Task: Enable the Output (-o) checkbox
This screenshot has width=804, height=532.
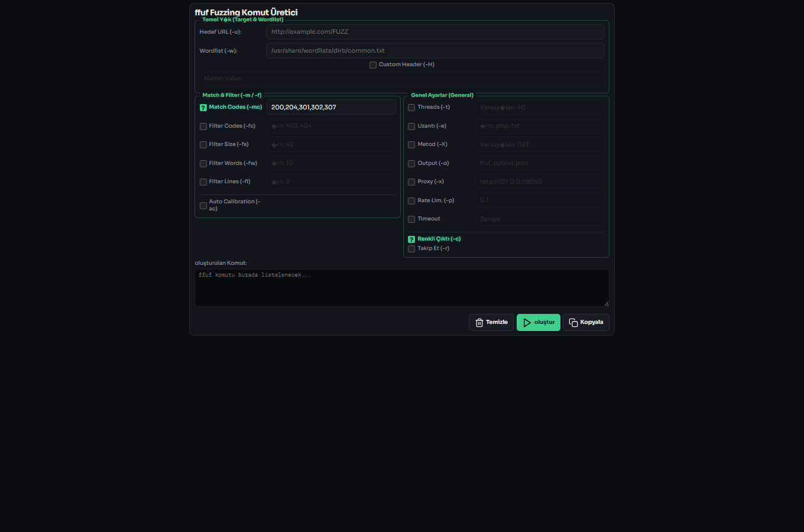Action: 411,164
